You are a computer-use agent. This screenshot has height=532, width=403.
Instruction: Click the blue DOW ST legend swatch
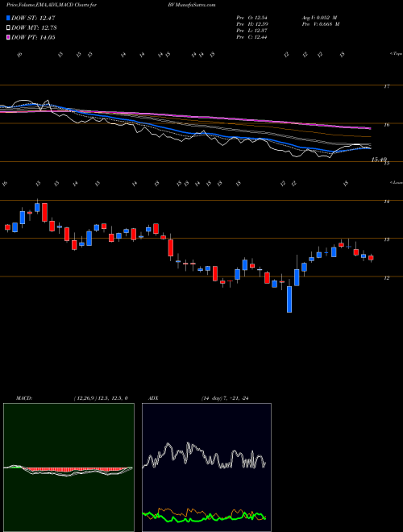pos(9,18)
